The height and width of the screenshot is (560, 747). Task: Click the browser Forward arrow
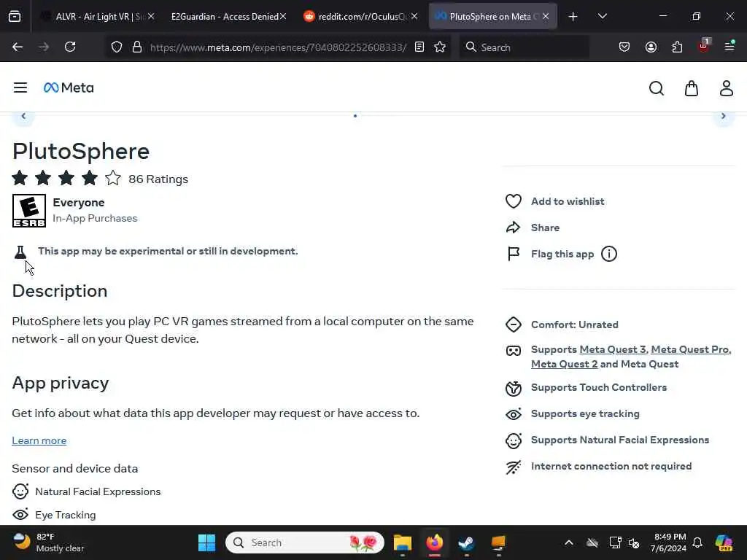(x=44, y=47)
